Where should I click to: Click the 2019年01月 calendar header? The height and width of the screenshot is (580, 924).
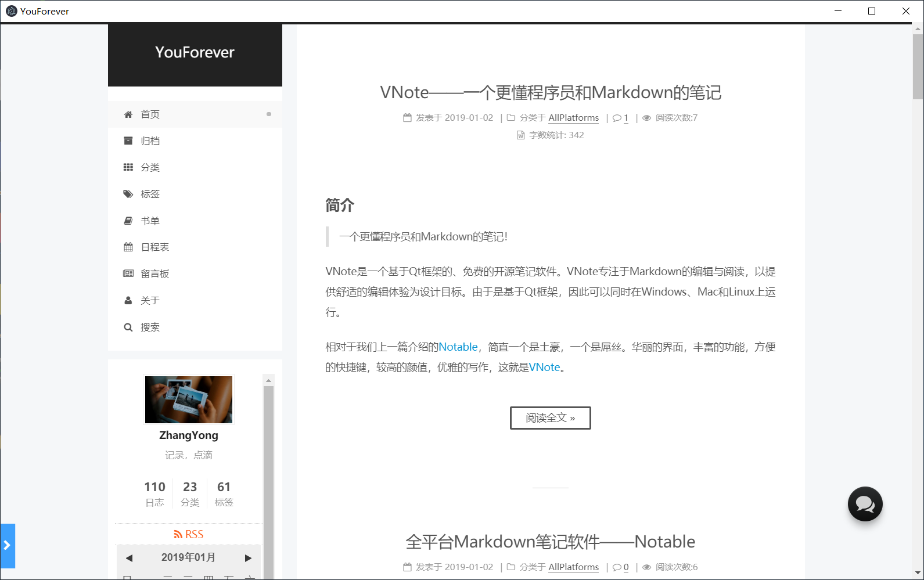pyautogui.click(x=189, y=557)
